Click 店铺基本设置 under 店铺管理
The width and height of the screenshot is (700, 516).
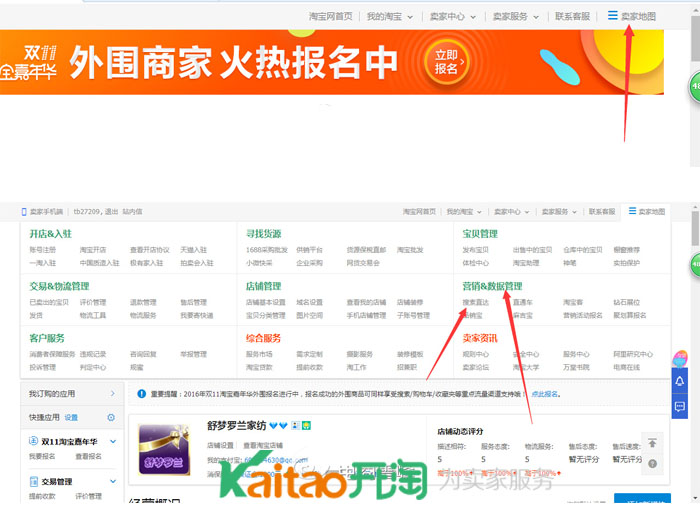[266, 302]
